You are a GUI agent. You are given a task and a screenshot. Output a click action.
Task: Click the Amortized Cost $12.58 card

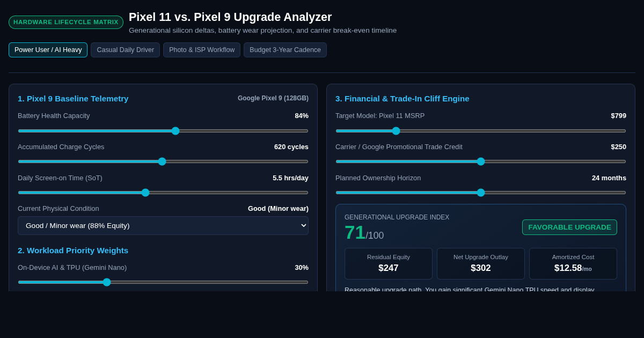click(x=573, y=263)
